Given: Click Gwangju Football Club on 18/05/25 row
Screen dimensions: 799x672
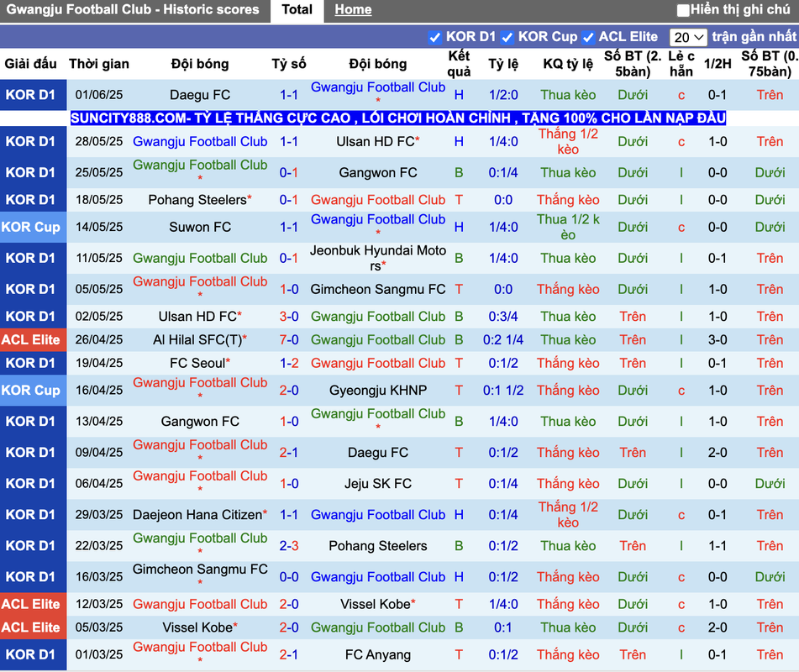Looking at the screenshot, I should click(377, 200).
